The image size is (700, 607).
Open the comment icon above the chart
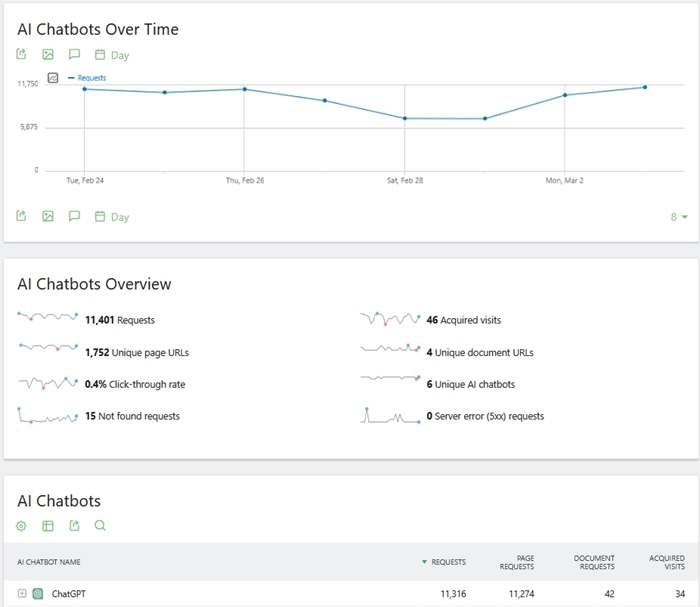pyautogui.click(x=74, y=55)
